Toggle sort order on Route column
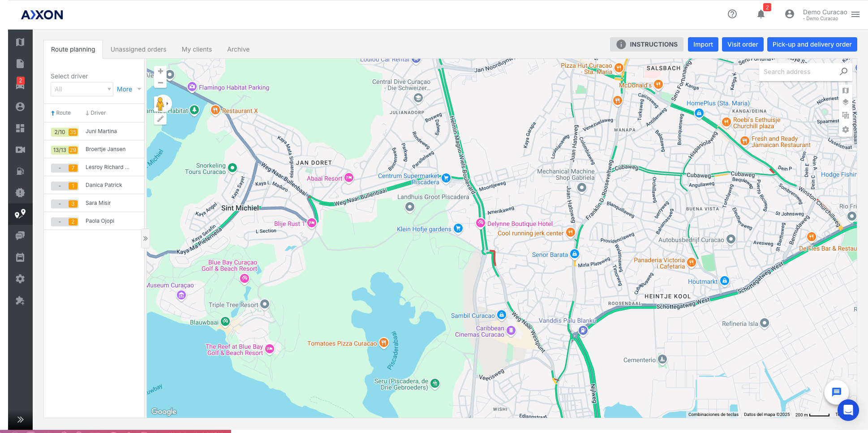 point(61,113)
